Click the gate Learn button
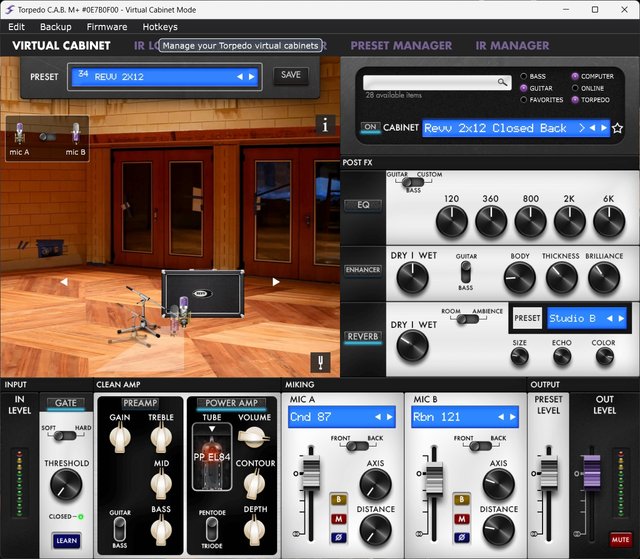640x559 pixels. point(66,541)
